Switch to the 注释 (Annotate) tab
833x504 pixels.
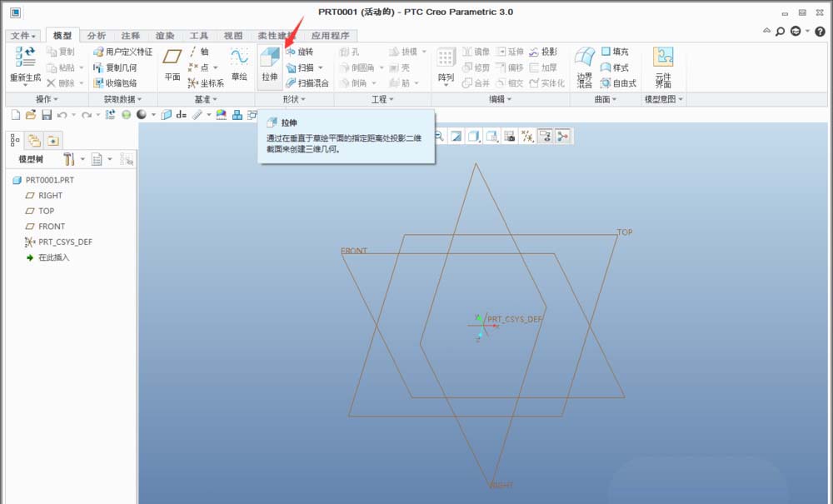(130, 36)
